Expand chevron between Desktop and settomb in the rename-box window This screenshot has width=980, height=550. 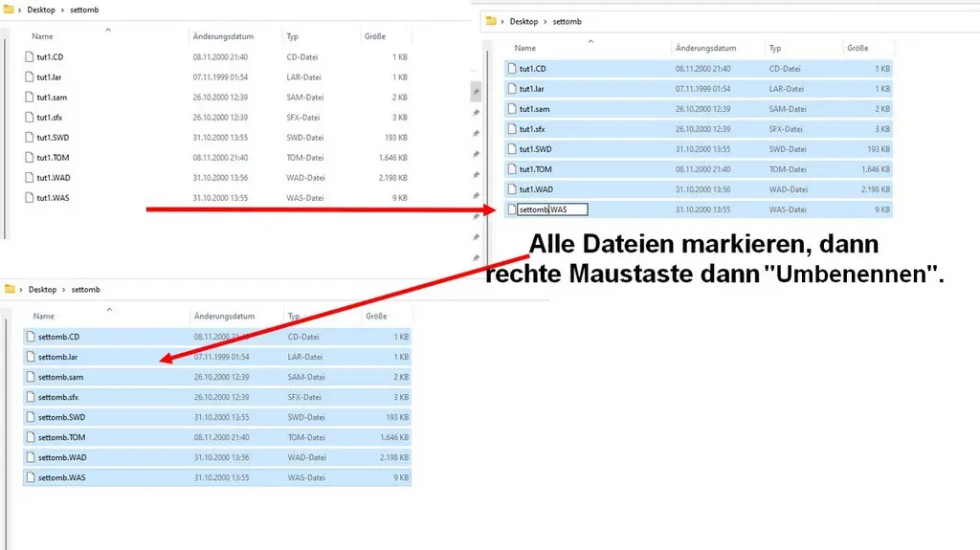point(545,22)
